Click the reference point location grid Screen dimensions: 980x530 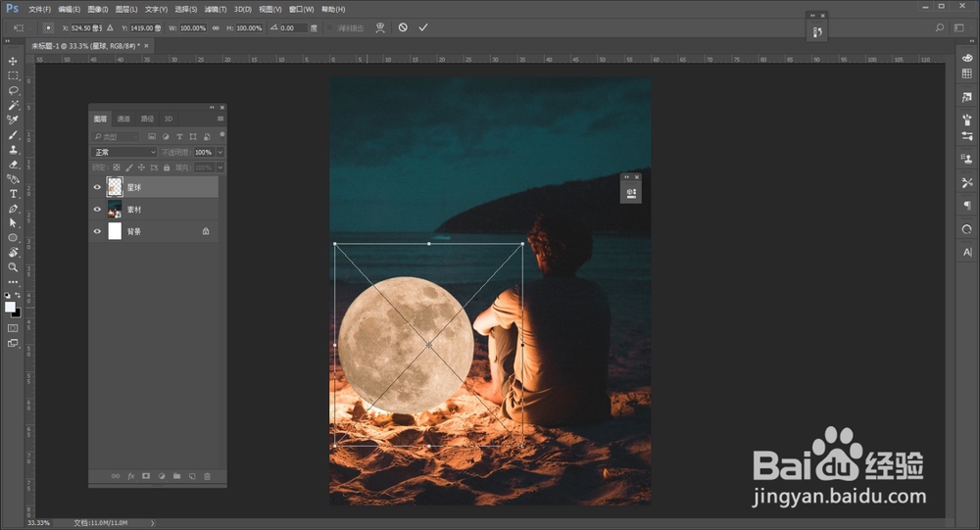49,28
